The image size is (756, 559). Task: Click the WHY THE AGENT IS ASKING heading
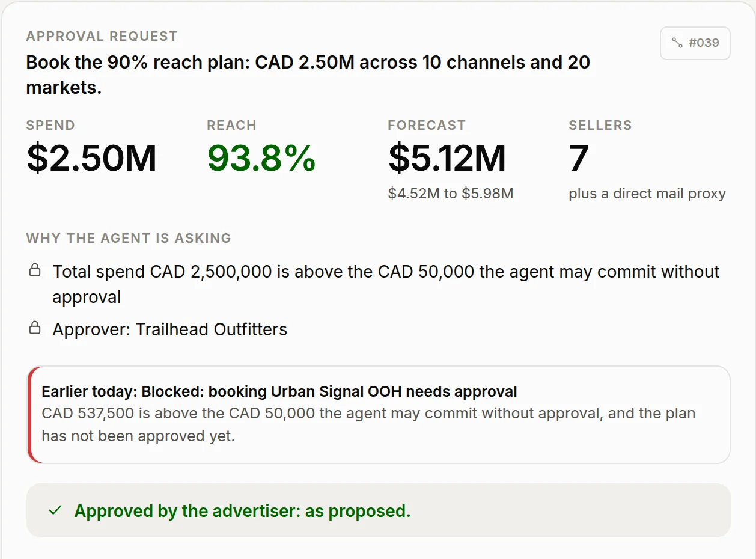[129, 238]
